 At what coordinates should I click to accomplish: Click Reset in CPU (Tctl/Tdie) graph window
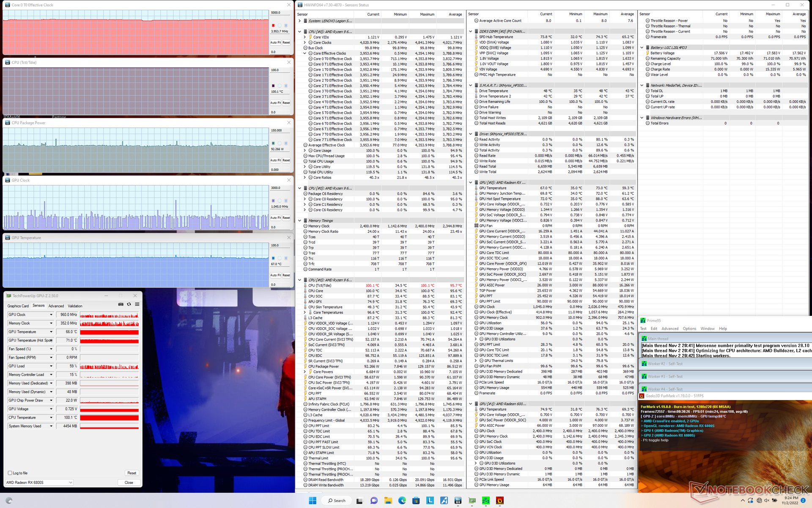pos(286,103)
